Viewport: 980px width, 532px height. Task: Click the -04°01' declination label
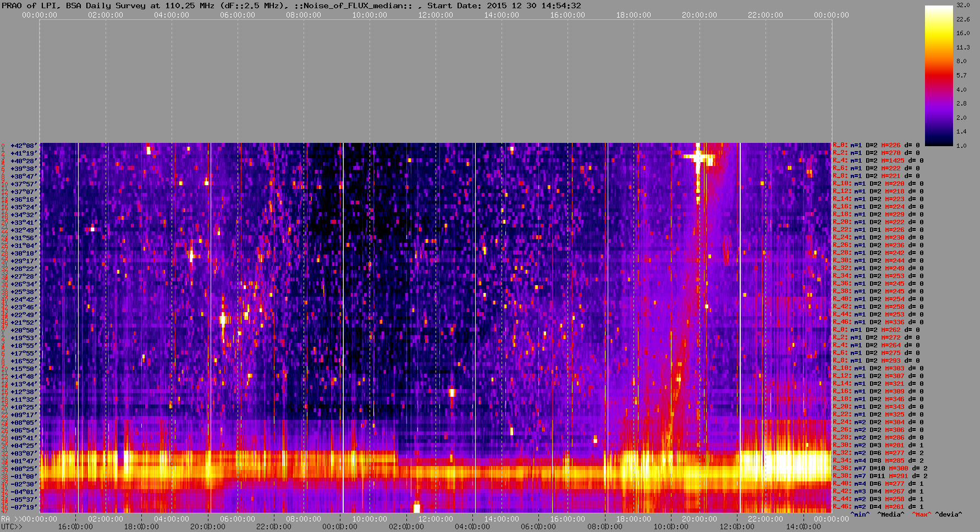(x=24, y=492)
